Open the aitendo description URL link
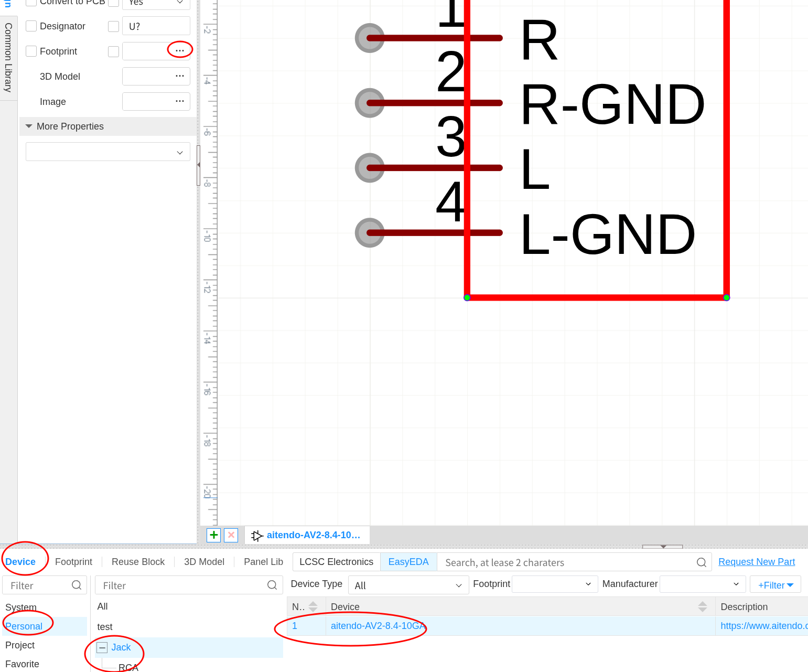This screenshot has height=672, width=808. [x=764, y=626]
